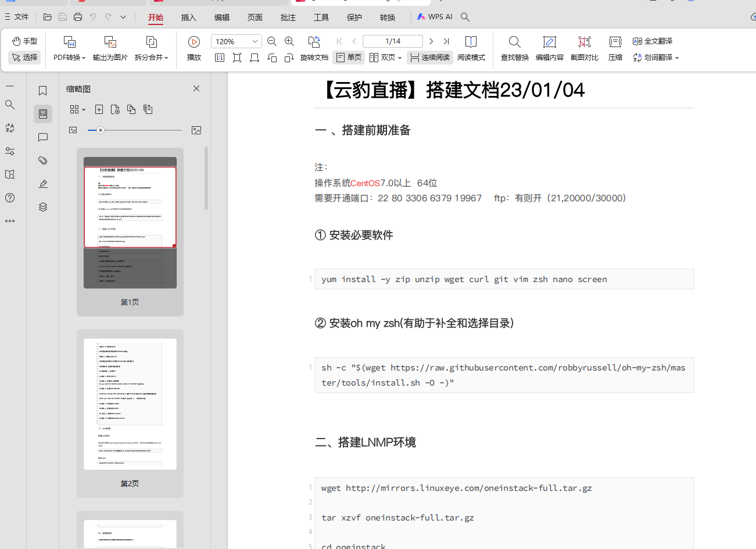
Task: Enable 单页 single page view
Action: (x=349, y=58)
